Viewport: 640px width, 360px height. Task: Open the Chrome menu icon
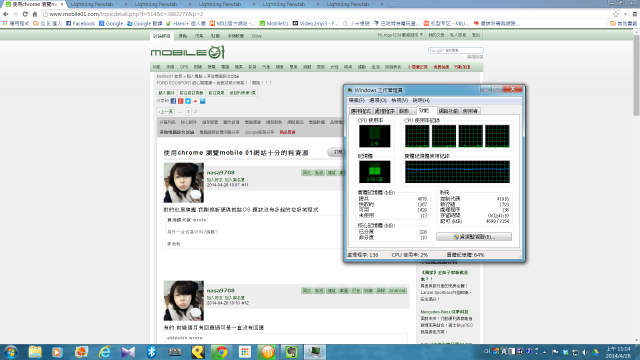[635, 14]
